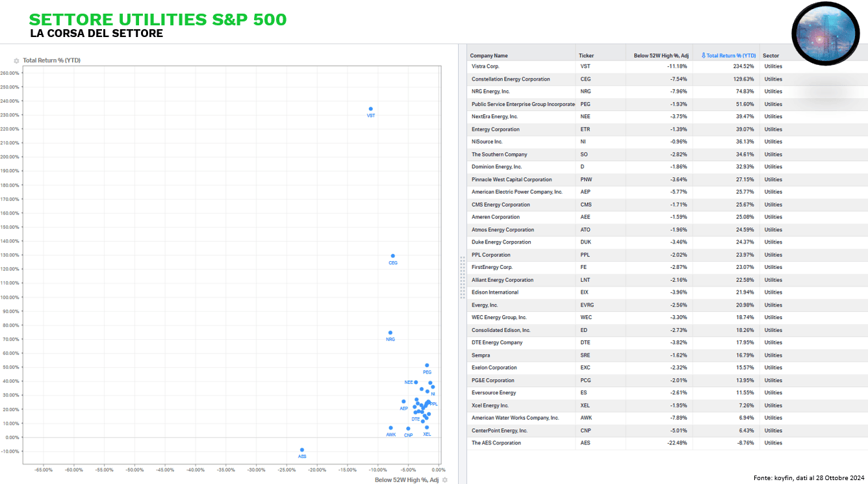This screenshot has width=868, height=484.
Task: Select Ameren Corporation company name
Action: click(x=496, y=217)
